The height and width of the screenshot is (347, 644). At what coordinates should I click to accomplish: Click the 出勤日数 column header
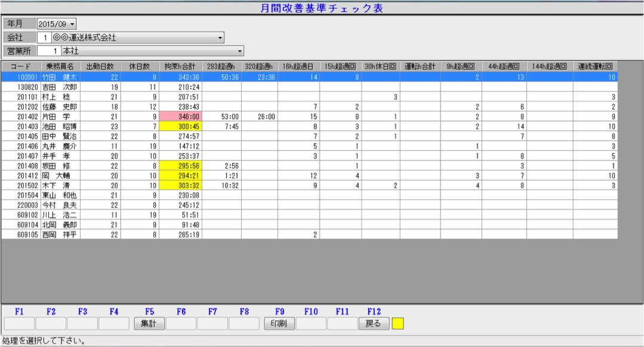[x=100, y=66]
